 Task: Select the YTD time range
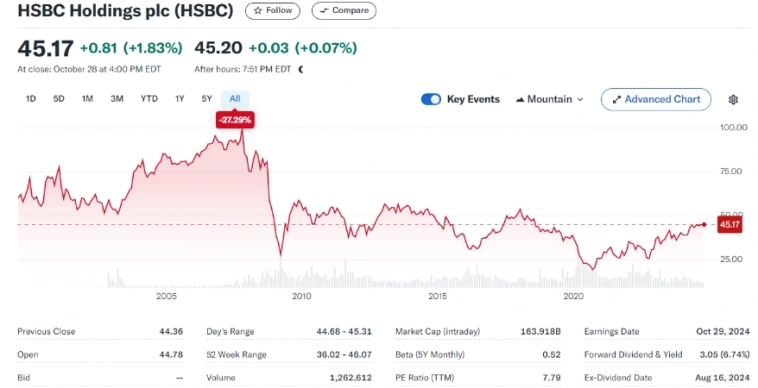(149, 99)
